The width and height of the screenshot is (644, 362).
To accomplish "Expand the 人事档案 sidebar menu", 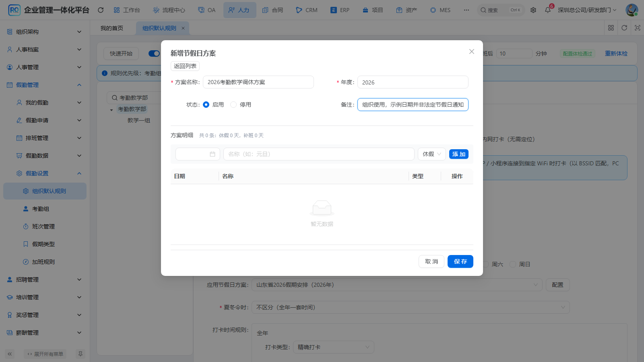I will tap(45, 49).
